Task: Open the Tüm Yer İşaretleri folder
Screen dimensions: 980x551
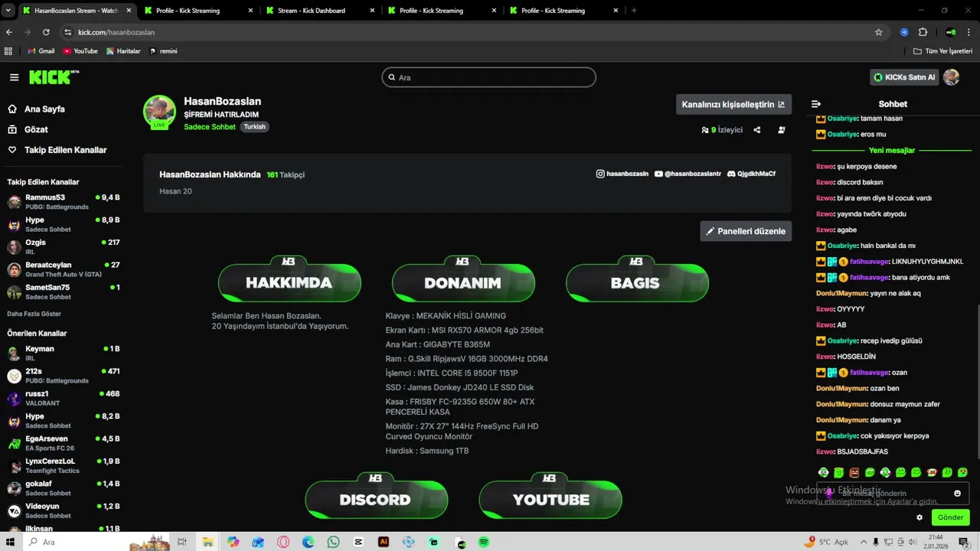Action: pos(942,51)
